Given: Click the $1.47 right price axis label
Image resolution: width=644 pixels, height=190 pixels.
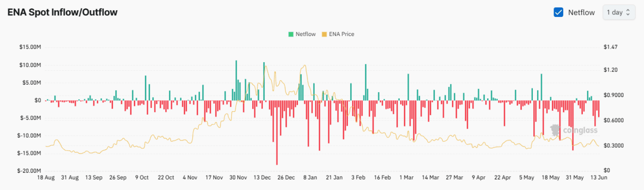Looking at the screenshot, I should coord(611,47).
